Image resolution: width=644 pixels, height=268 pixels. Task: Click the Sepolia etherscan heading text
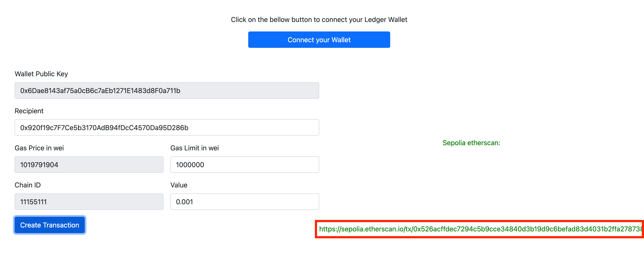tap(471, 143)
